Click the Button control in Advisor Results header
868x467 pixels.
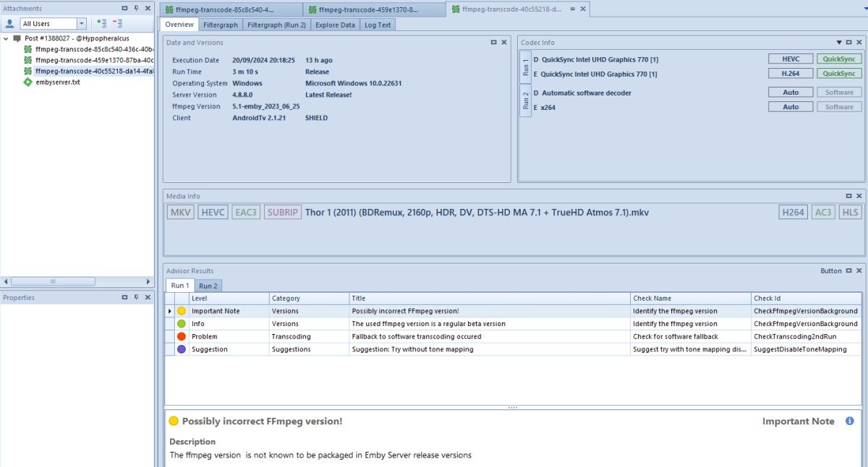[x=830, y=271]
